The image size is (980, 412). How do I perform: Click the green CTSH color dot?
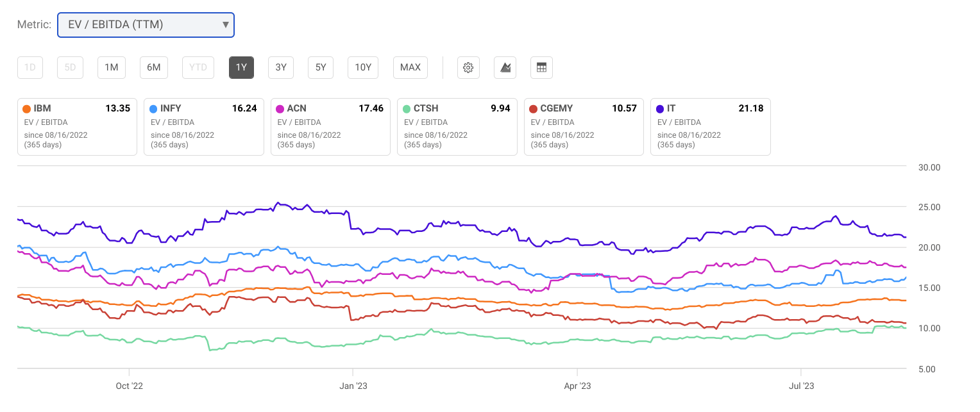[x=407, y=109]
